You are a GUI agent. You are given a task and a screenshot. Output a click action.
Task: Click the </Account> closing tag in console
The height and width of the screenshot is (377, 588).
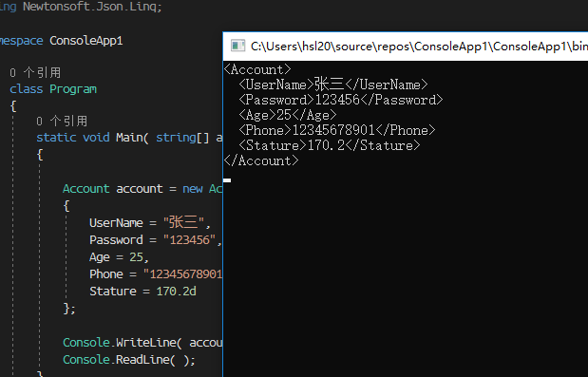[x=261, y=160]
